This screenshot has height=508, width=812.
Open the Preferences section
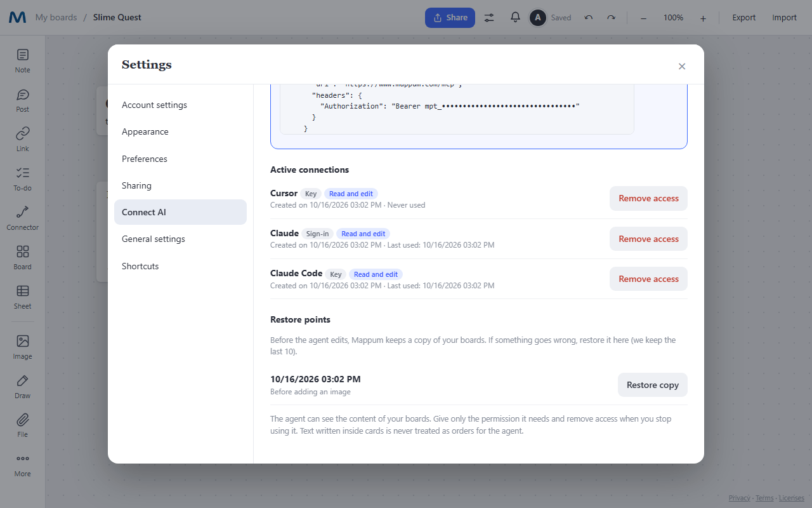180,159
